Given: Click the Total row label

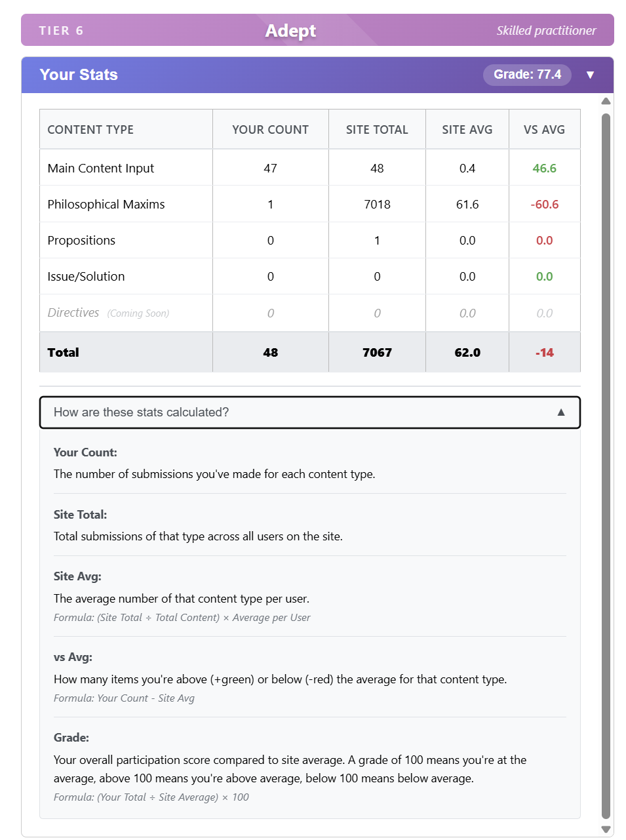Looking at the screenshot, I should tap(63, 353).
